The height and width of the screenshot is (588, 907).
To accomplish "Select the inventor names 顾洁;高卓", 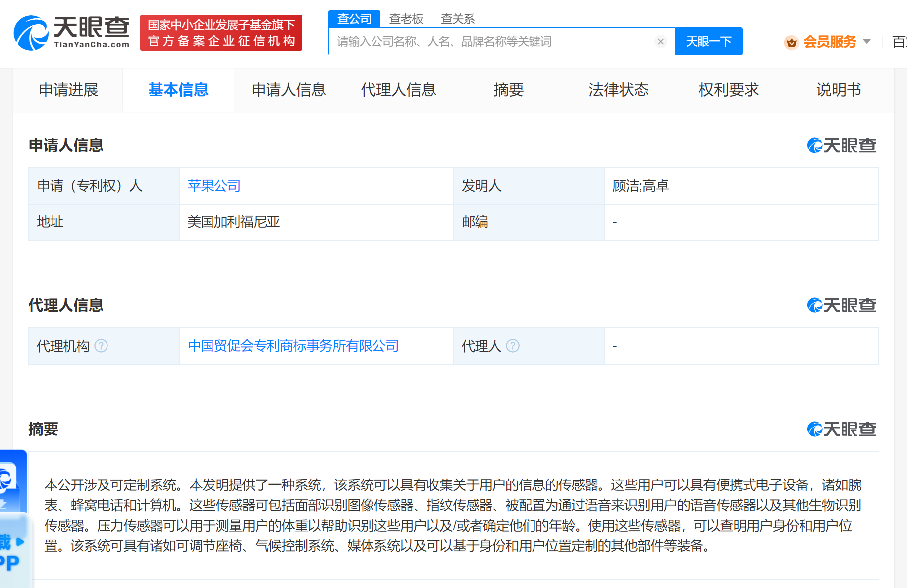I will click(x=640, y=186).
